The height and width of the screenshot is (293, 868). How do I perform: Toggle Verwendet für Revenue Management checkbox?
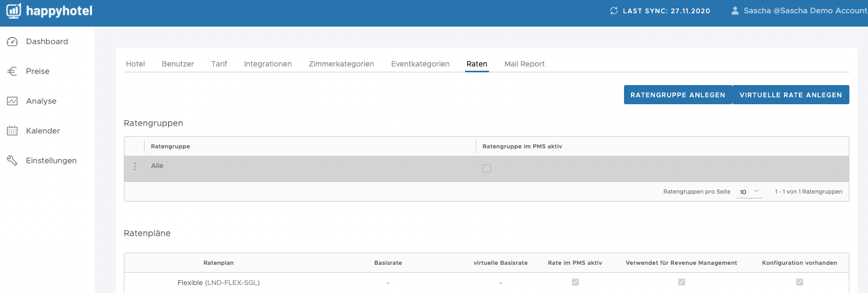tap(681, 282)
